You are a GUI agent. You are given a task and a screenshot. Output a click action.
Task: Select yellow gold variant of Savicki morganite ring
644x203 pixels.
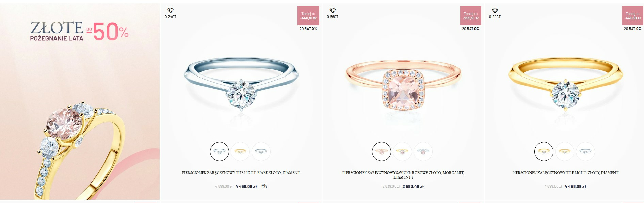point(402,152)
